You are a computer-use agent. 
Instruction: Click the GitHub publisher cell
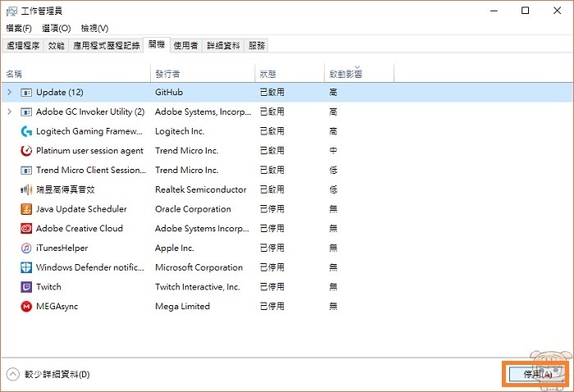pos(169,92)
